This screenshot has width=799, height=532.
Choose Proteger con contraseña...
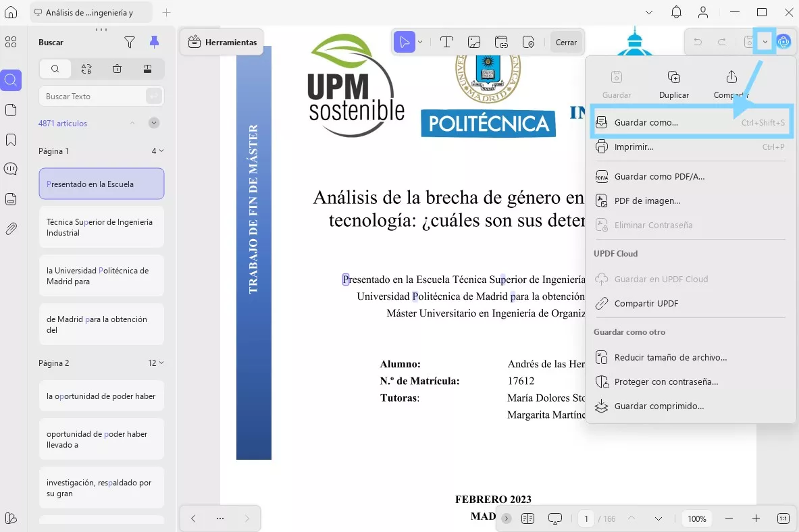[x=692, y=381]
